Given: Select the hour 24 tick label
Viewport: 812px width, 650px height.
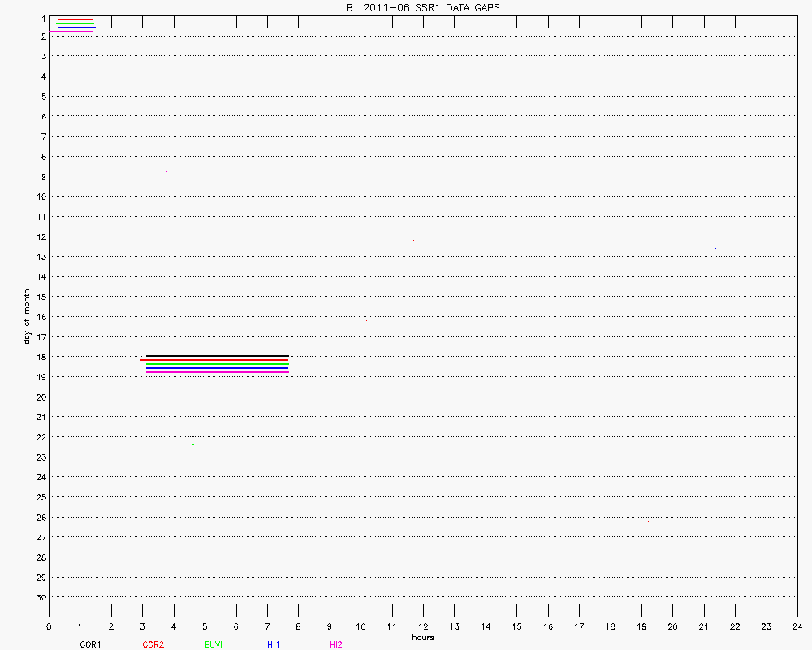Looking at the screenshot, I should (x=797, y=626).
